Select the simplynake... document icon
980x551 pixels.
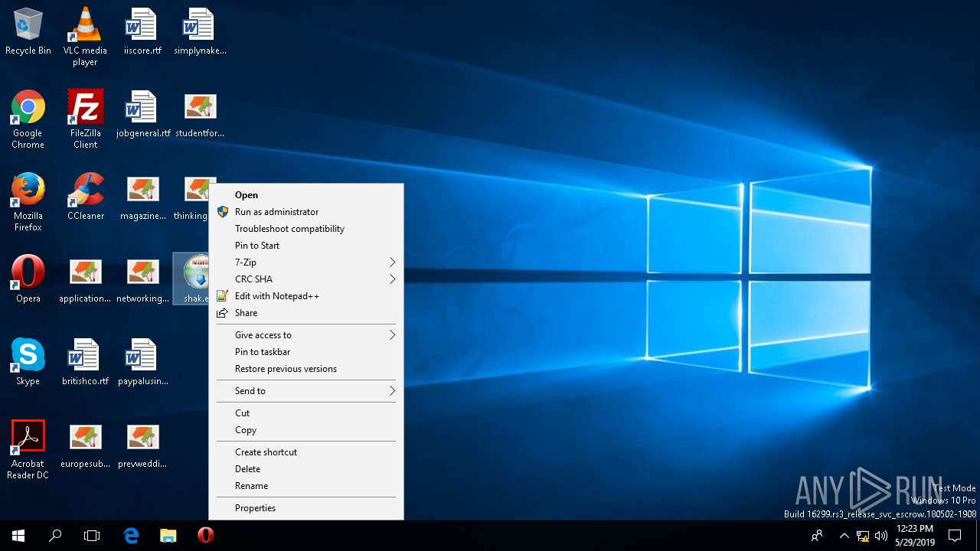200,31
